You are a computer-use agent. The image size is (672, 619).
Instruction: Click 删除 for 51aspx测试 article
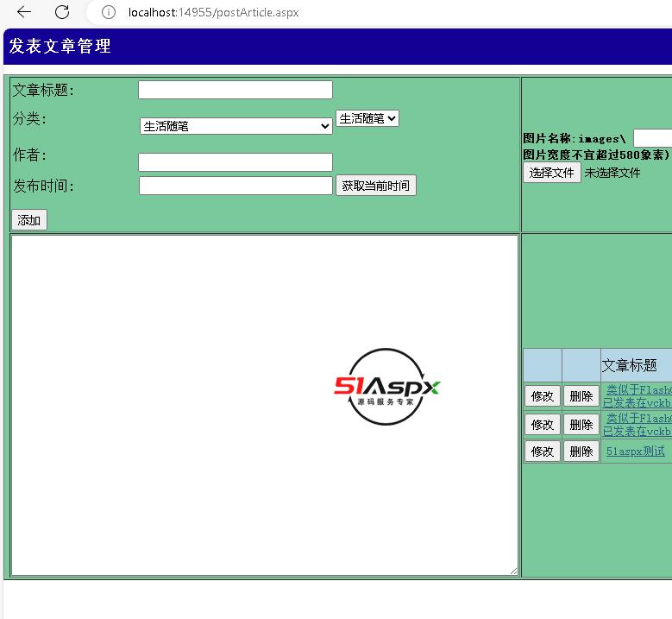581,452
